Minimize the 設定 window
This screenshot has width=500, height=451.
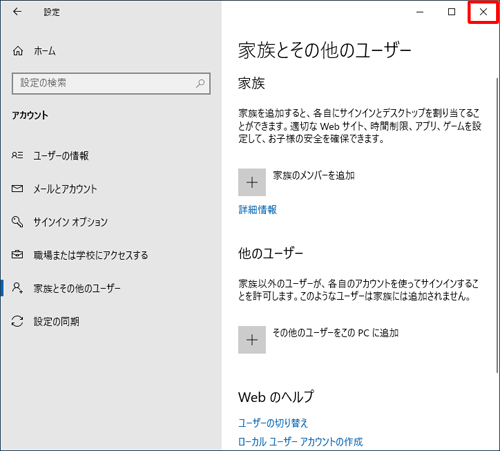click(x=420, y=12)
